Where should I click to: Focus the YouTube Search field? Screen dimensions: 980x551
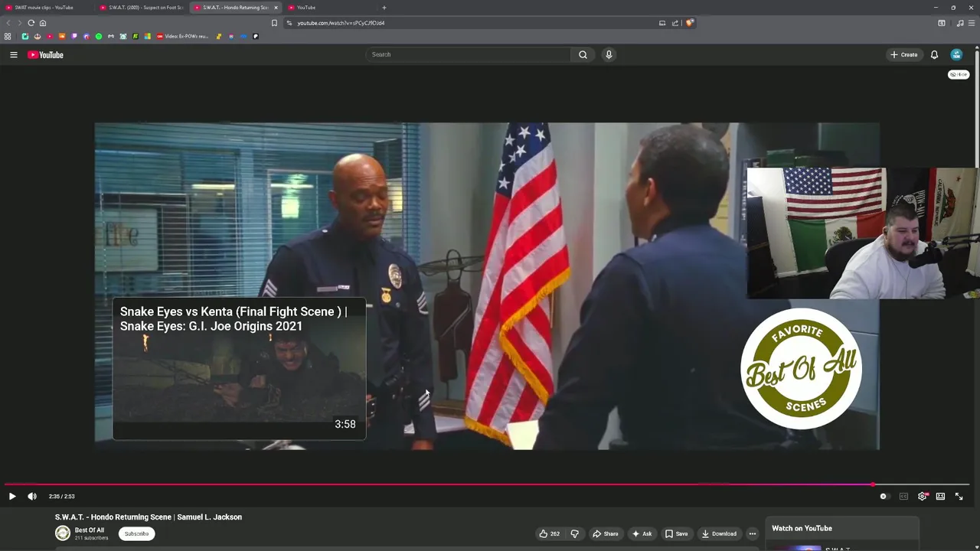468,54
